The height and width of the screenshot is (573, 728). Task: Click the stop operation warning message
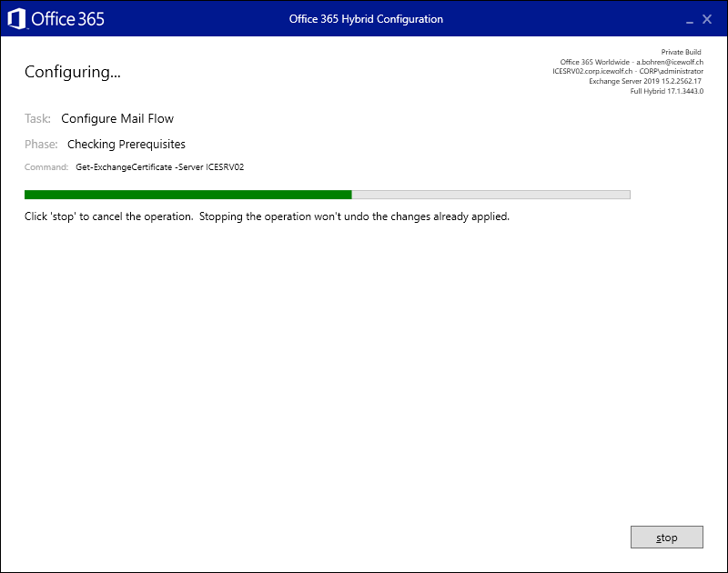[267, 216]
